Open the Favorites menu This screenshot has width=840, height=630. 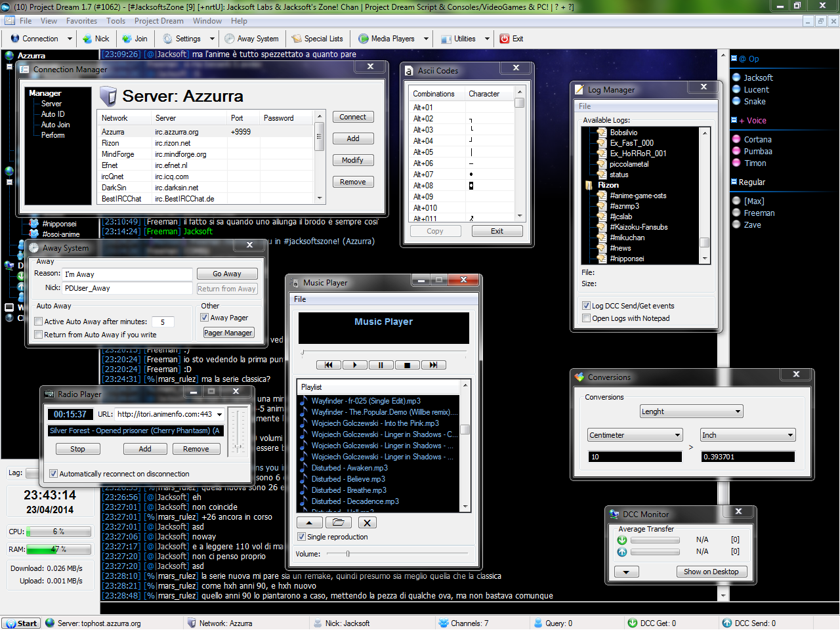click(x=81, y=21)
